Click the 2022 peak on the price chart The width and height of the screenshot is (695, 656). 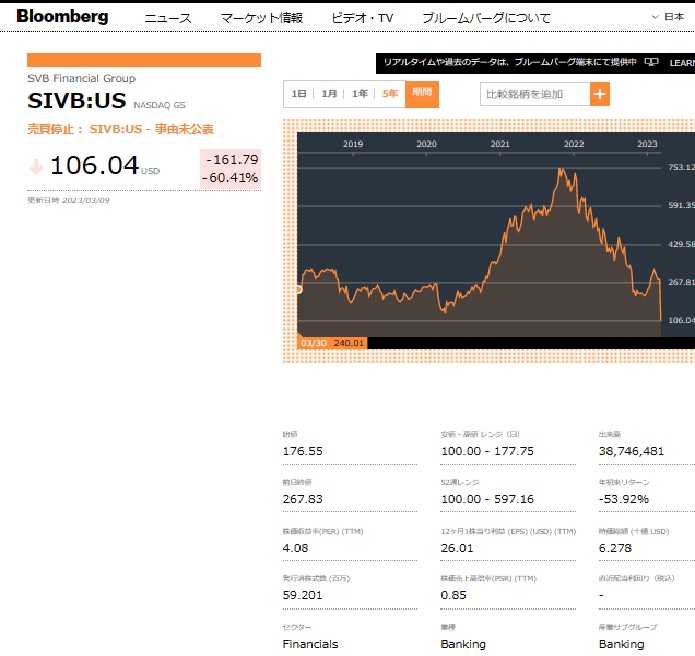tap(561, 170)
